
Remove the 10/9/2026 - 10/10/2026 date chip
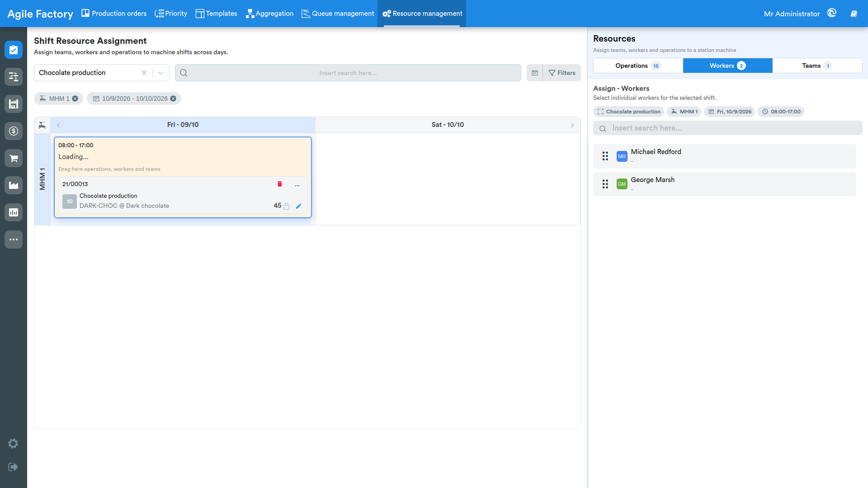(x=173, y=99)
